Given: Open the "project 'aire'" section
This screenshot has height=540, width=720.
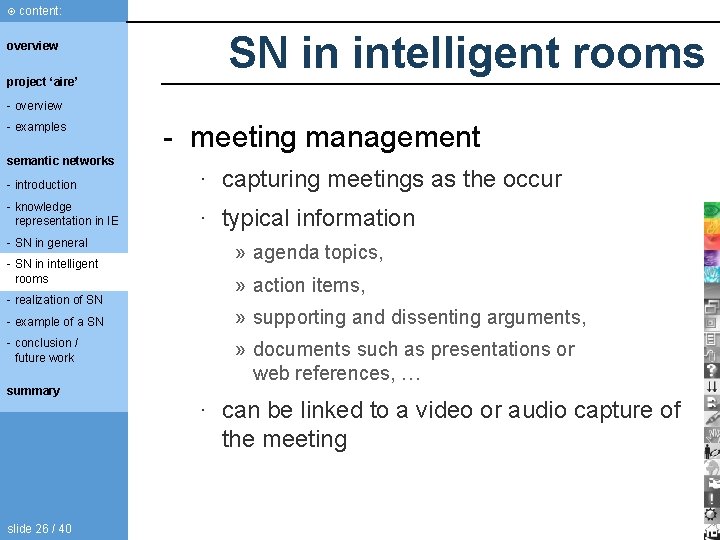Looking at the screenshot, I should 42,82.
